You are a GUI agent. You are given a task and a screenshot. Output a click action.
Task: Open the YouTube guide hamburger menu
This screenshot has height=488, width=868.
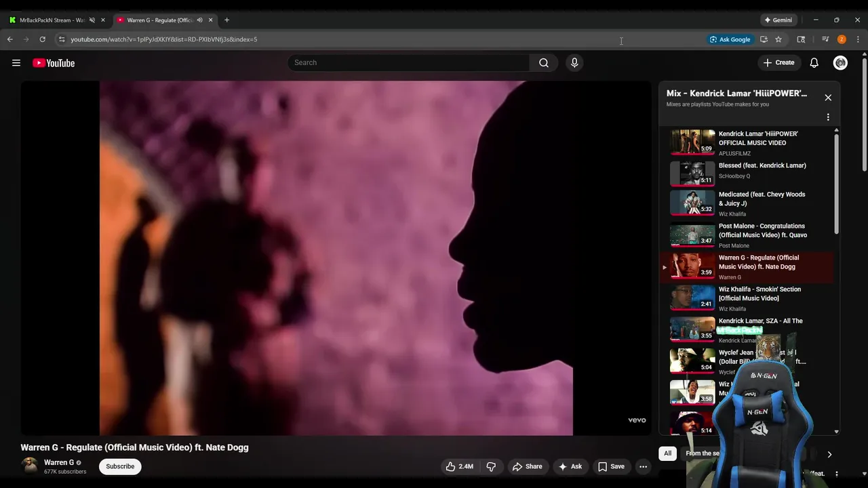click(x=16, y=63)
